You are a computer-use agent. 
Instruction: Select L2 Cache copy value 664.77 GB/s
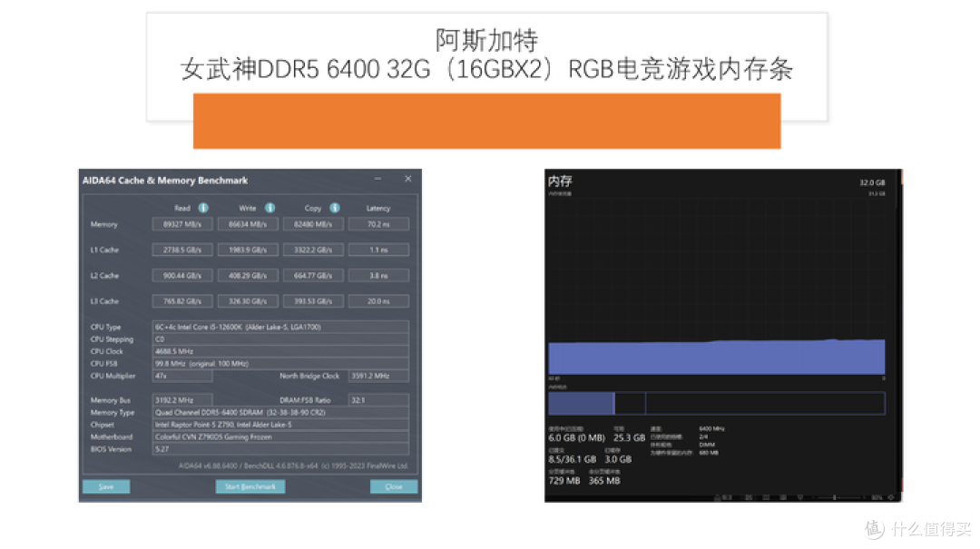point(313,275)
